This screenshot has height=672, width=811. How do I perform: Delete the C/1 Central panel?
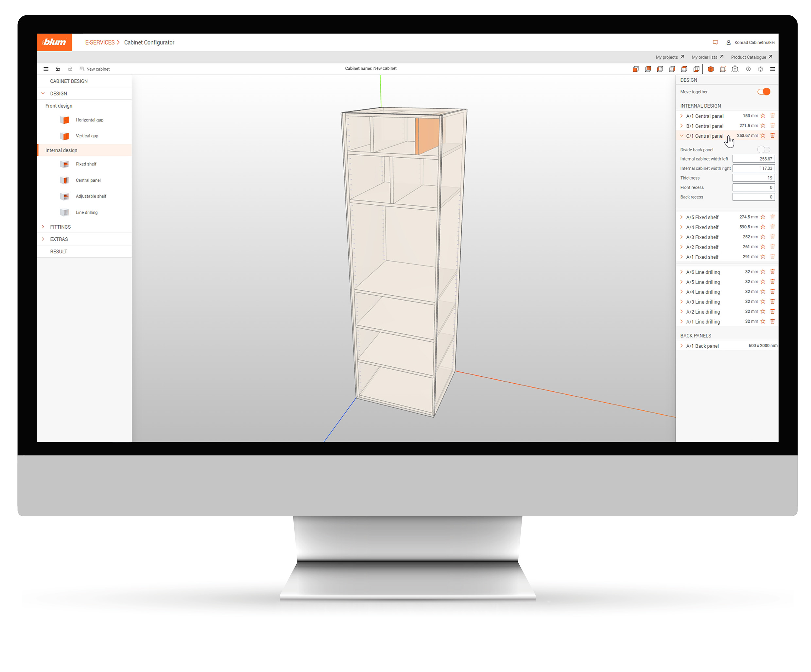[x=772, y=136]
